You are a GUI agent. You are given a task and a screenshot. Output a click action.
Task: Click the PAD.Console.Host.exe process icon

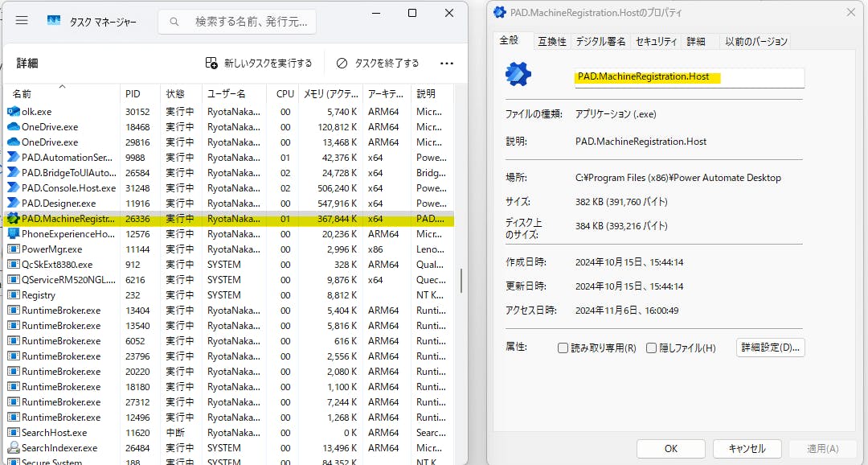(14, 188)
